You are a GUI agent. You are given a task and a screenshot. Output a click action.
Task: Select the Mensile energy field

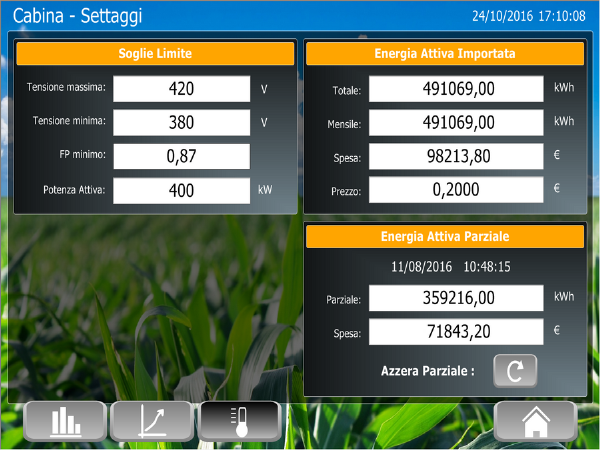pyautogui.click(x=456, y=122)
